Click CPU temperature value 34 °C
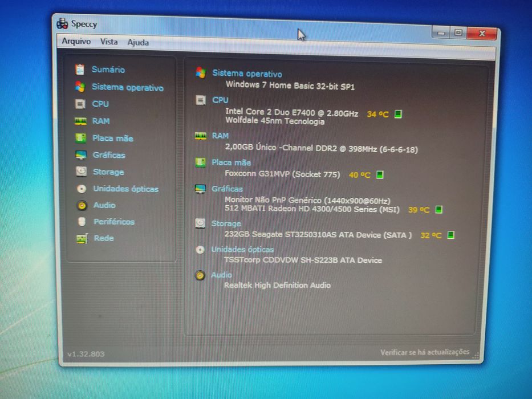The height and width of the screenshot is (399, 532). coord(377,115)
